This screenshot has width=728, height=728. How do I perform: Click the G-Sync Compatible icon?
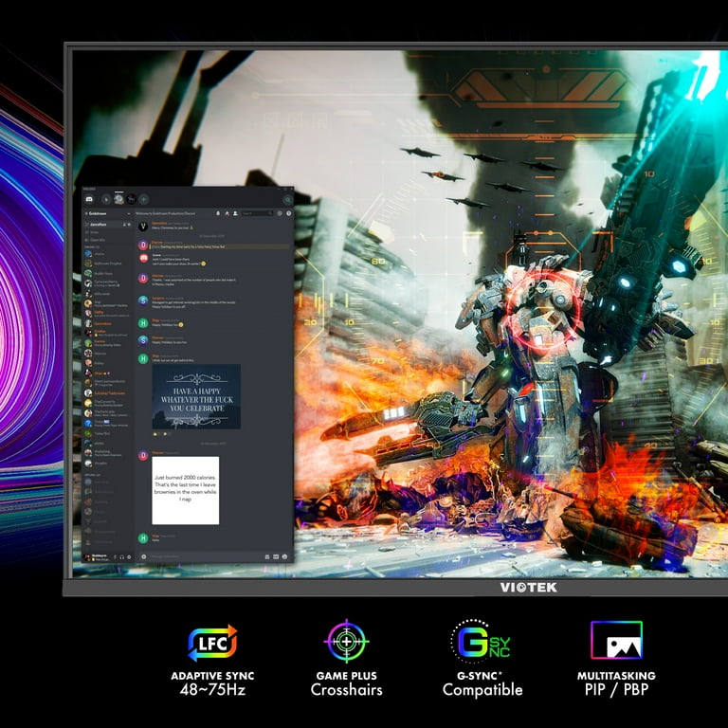tap(481, 642)
